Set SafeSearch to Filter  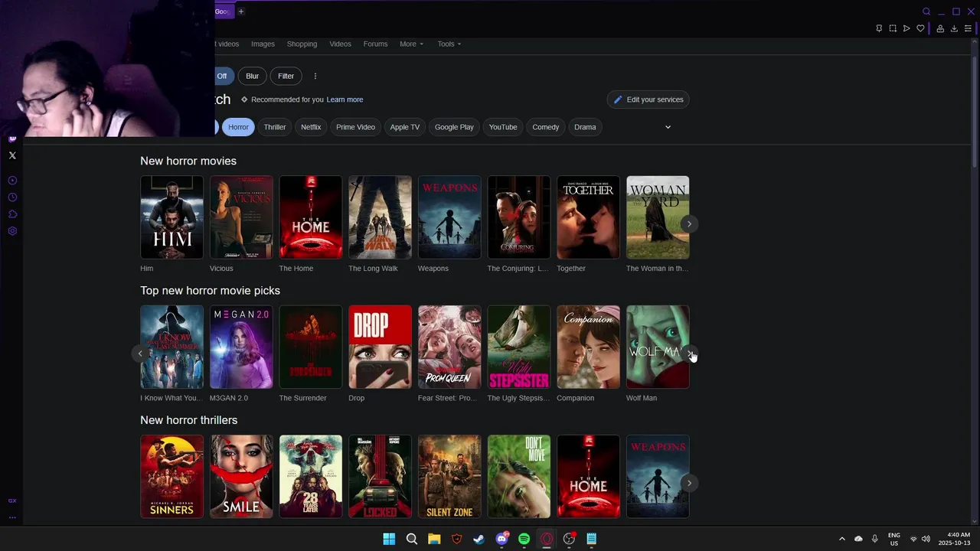click(286, 76)
